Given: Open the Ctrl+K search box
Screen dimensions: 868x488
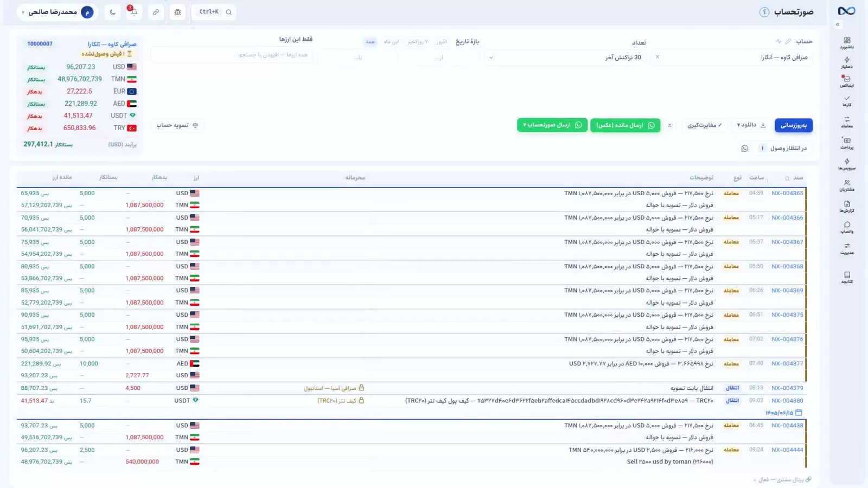Looking at the screenshot, I should tap(214, 12).
